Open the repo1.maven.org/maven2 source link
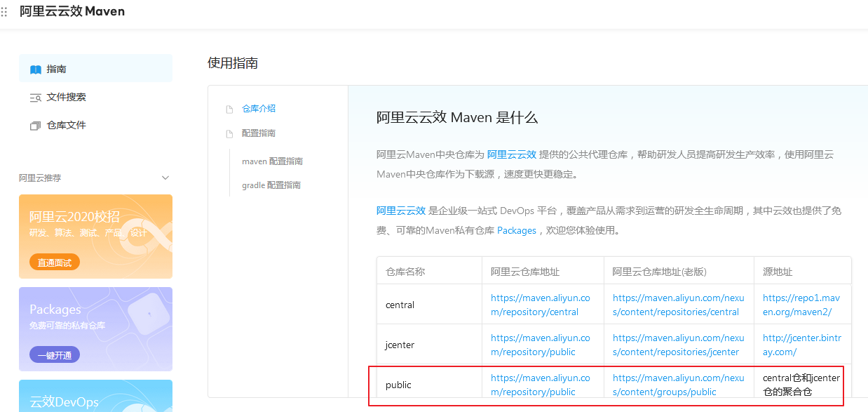Image resolution: width=868 pixels, height=412 pixels. pyautogui.click(x=801, y=305)
